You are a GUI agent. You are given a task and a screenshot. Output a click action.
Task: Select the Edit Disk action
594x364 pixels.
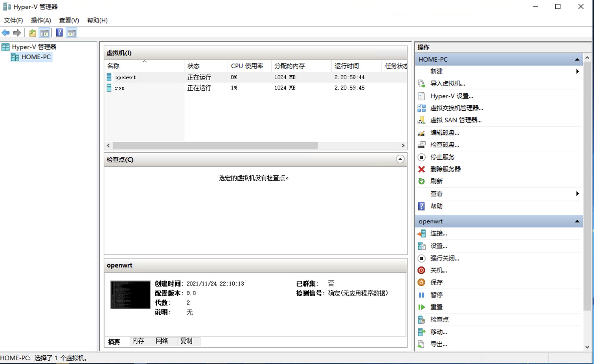pos(445,133)
